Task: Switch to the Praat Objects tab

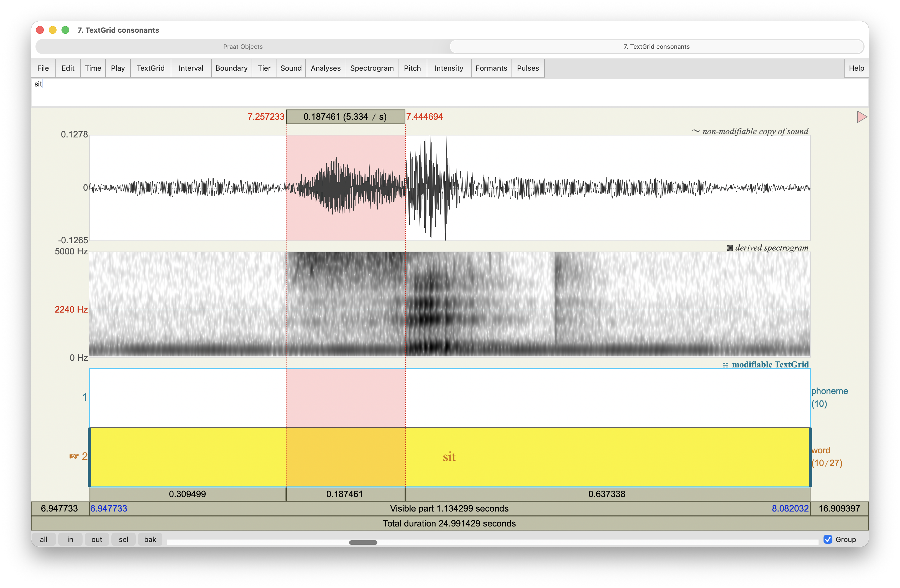Action: point(243,47)
